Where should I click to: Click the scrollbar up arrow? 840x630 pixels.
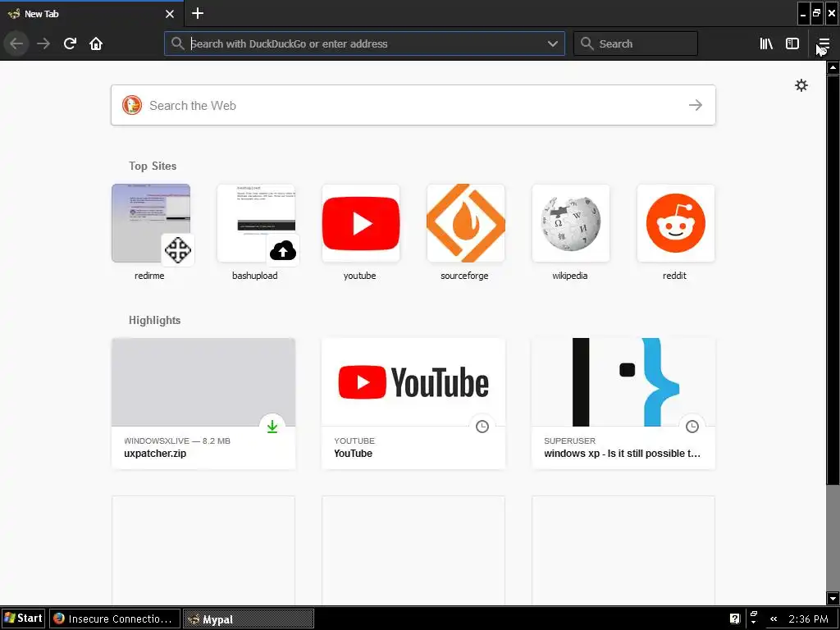pyautogui.click(x=833, y=67)
